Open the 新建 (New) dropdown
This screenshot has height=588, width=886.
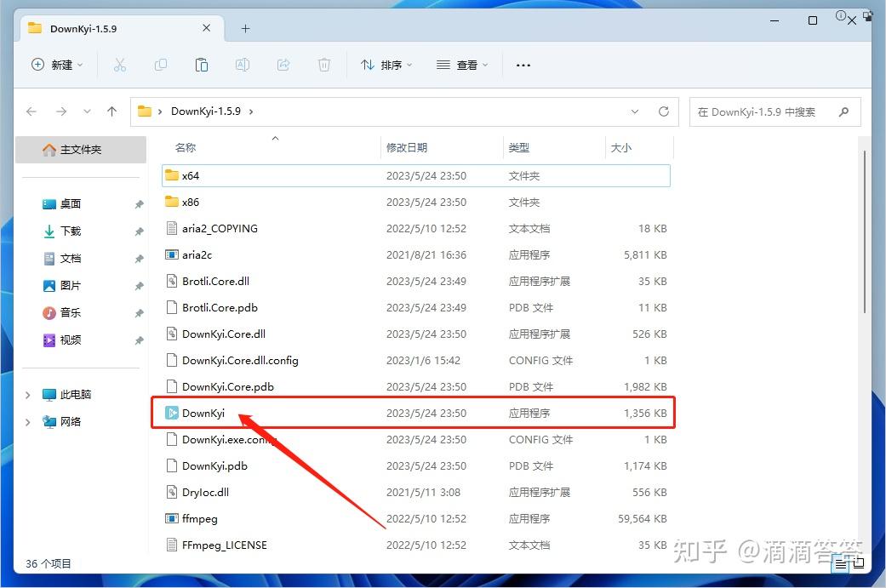[x=57, y=65]
